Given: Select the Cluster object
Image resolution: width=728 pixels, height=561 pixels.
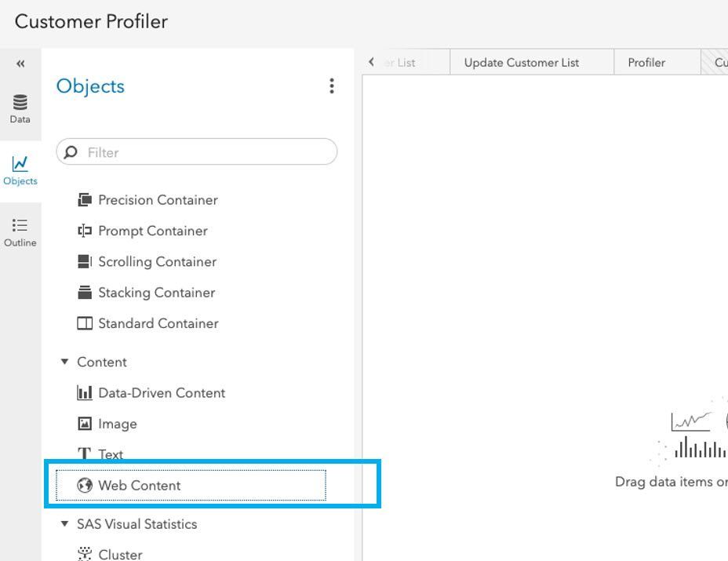Looking at the screenshot, I should click(119, 554).
